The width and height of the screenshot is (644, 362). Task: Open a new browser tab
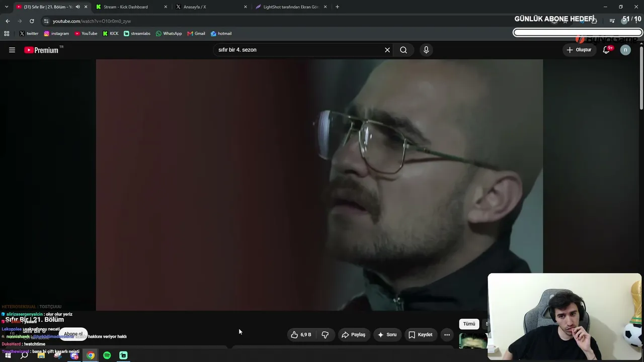click(x=337, y=7)
